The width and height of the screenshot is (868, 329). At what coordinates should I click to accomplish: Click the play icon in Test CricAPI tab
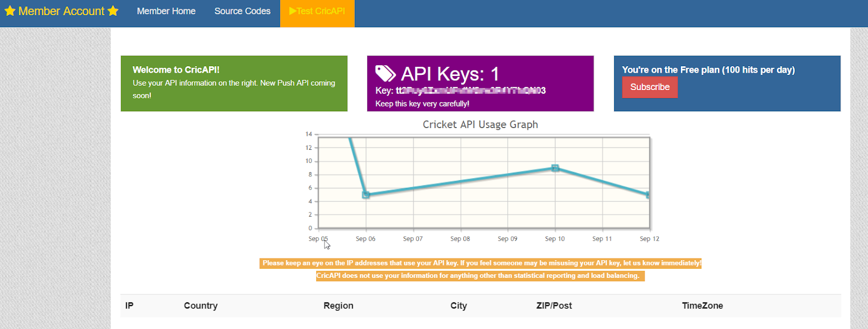(292, 11)
